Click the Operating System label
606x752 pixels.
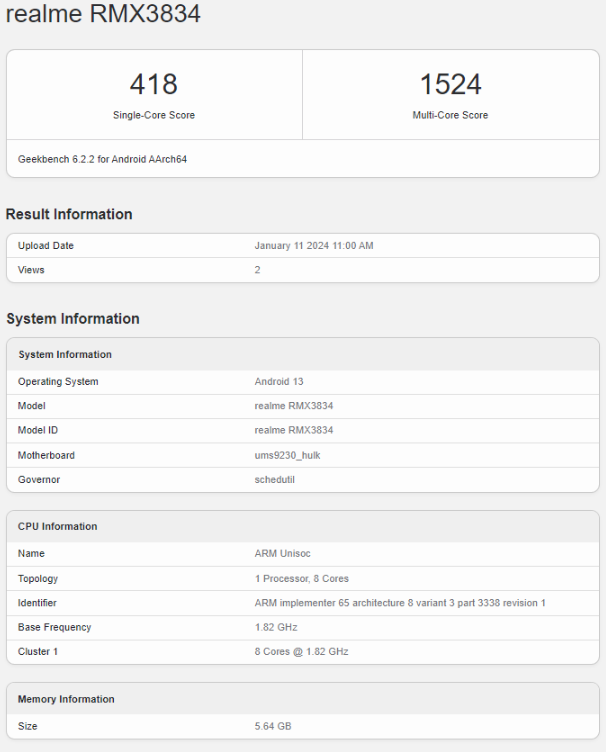[x=58, y=382]
